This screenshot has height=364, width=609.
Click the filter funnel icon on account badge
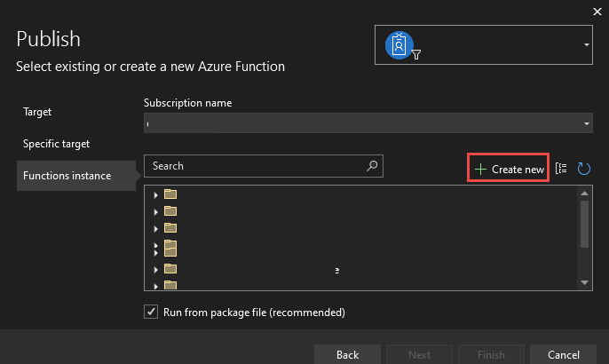click(416, 55)
